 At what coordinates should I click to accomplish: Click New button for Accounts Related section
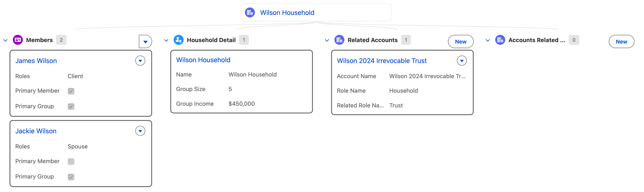(x=621, y=42)
